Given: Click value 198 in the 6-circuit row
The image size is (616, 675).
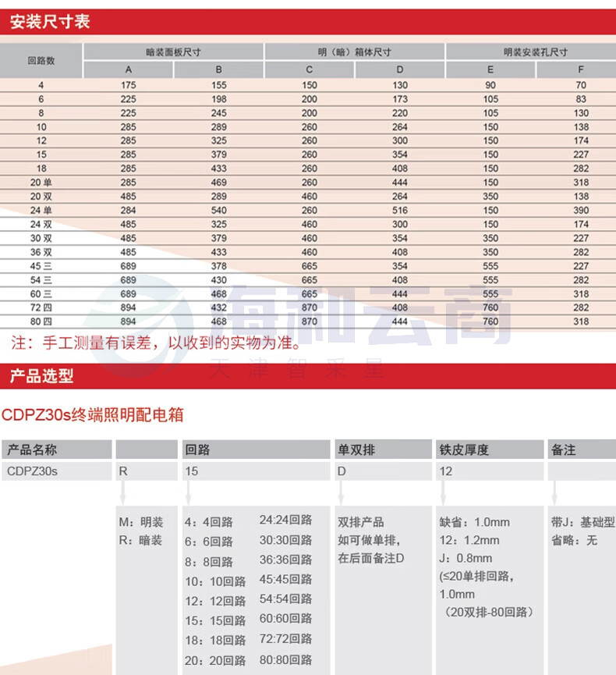Looking at the screenshot, I should tap(218, 99).
